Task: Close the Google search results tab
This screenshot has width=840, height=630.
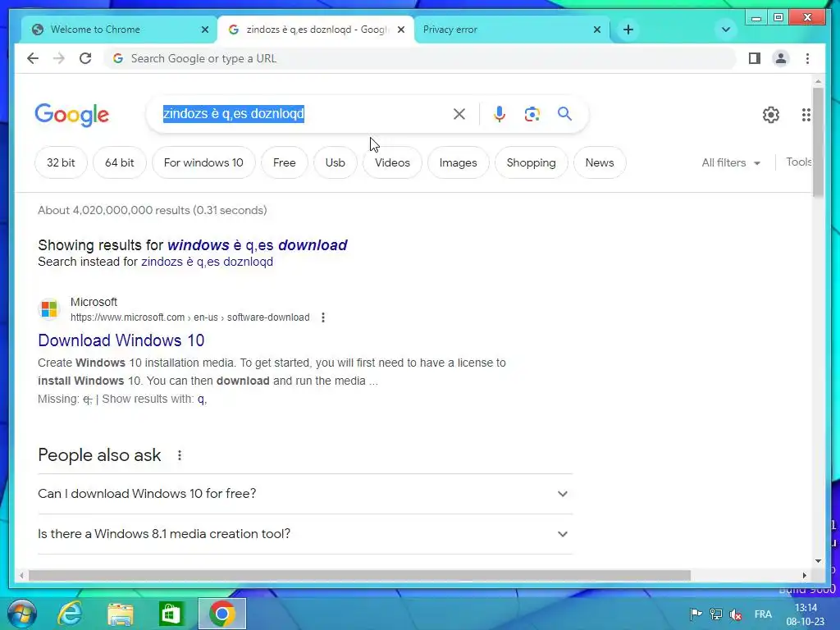Action: 400,30
